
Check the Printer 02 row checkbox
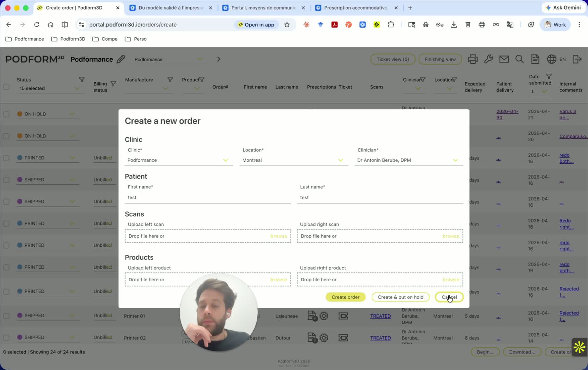coord(6,337)
